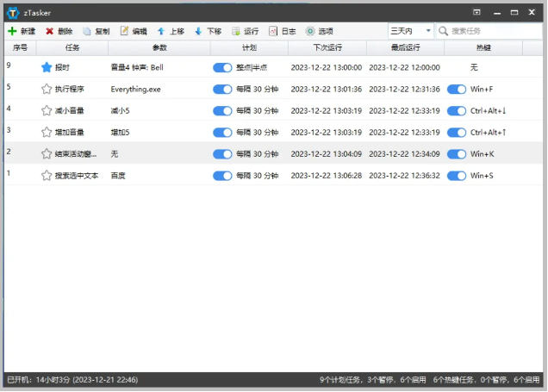Select the 音量4 钟声: Bell parameter

click(137, 67)
